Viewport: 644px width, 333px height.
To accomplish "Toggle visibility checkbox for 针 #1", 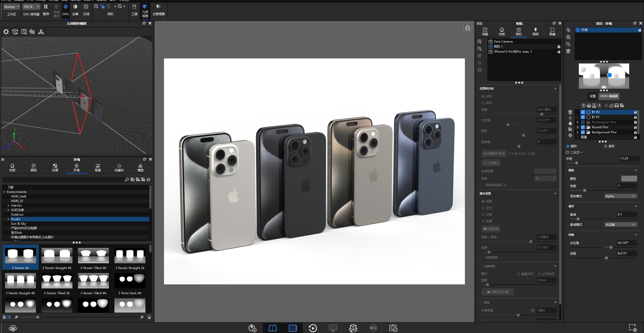I will 583,117.
